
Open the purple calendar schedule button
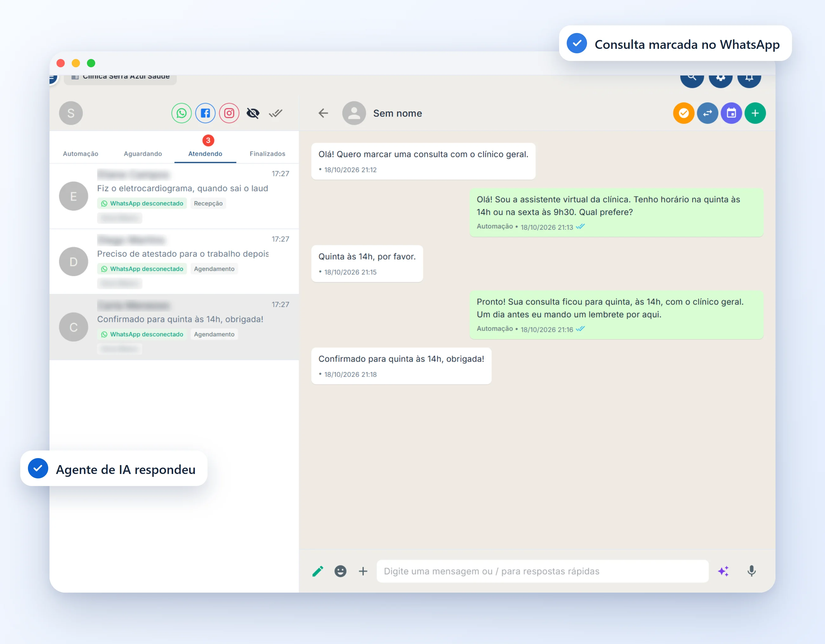(731, 113)
